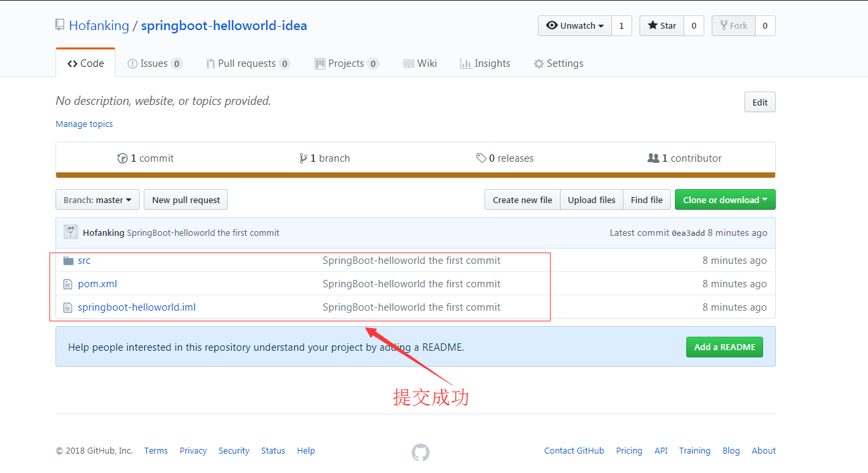Open commit message in springboot-helloworld.iml row

[412, 307]
